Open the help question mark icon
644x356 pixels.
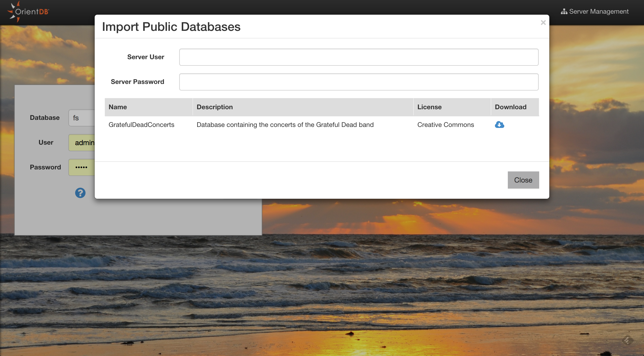80,193
